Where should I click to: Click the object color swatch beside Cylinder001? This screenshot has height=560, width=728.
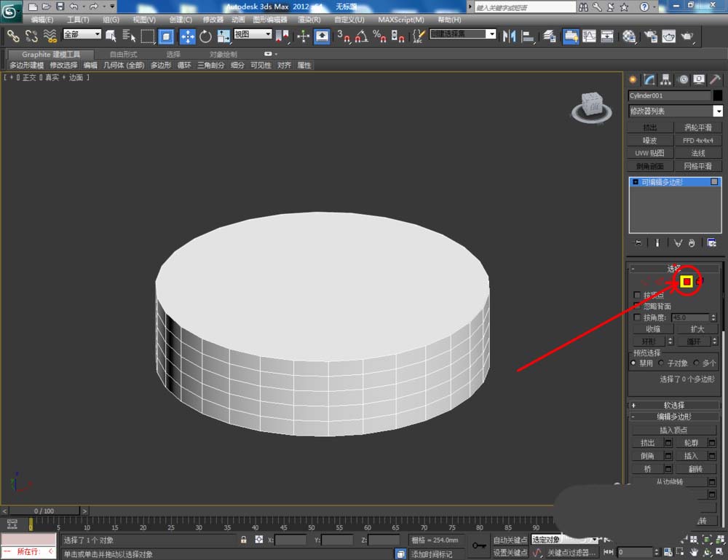click(718, 95)
